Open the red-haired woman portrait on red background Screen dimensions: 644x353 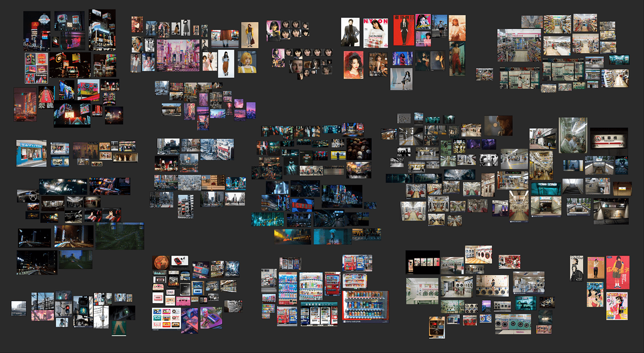click(353, 64)
